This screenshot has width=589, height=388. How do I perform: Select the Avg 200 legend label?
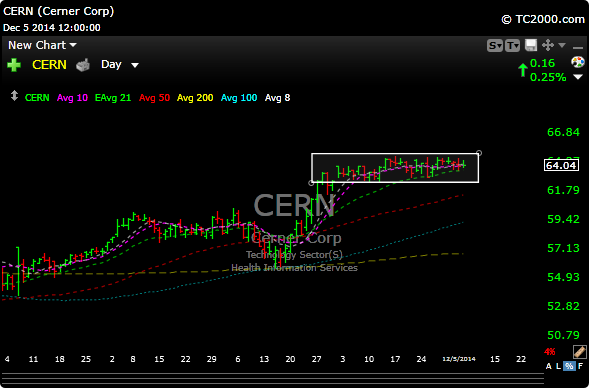point(195,98)
